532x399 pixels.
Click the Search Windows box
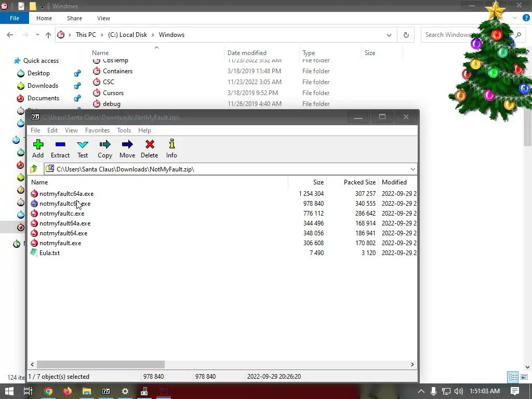coord(473,35)
